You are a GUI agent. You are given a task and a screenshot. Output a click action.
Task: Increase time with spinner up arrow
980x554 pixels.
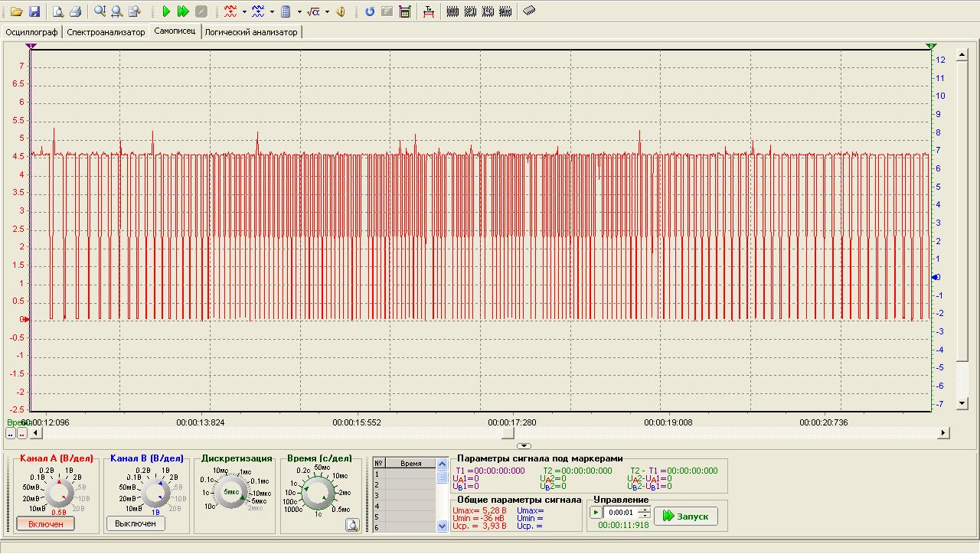pyautogui.click(x=644, y=510)
